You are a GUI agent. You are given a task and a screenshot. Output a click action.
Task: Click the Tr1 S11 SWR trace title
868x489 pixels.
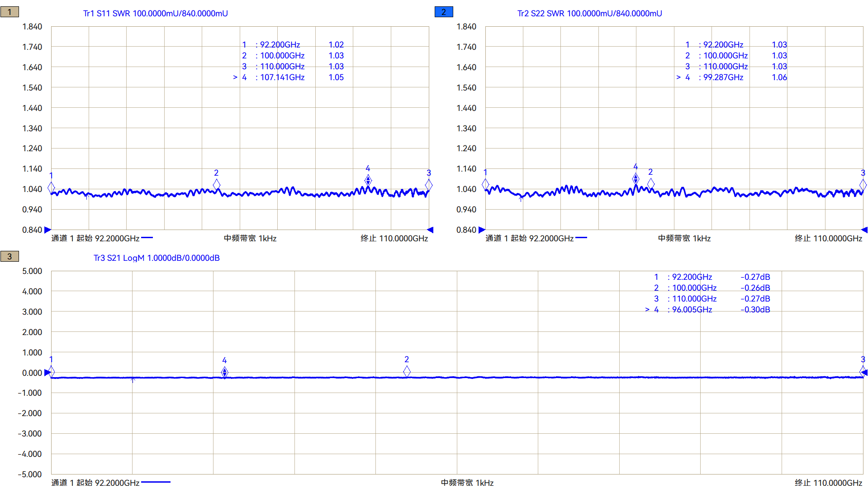(155, 14)
